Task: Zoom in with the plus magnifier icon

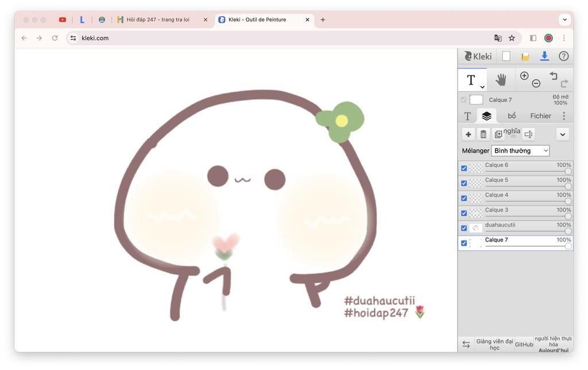Action: point(524,76)
